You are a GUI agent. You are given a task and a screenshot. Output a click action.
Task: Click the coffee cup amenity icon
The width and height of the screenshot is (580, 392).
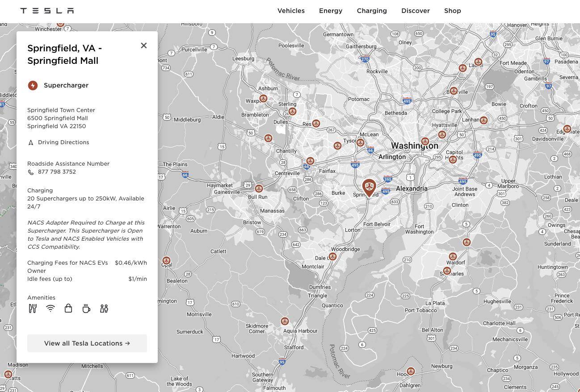pyautogui.click(x=86, y=309)
